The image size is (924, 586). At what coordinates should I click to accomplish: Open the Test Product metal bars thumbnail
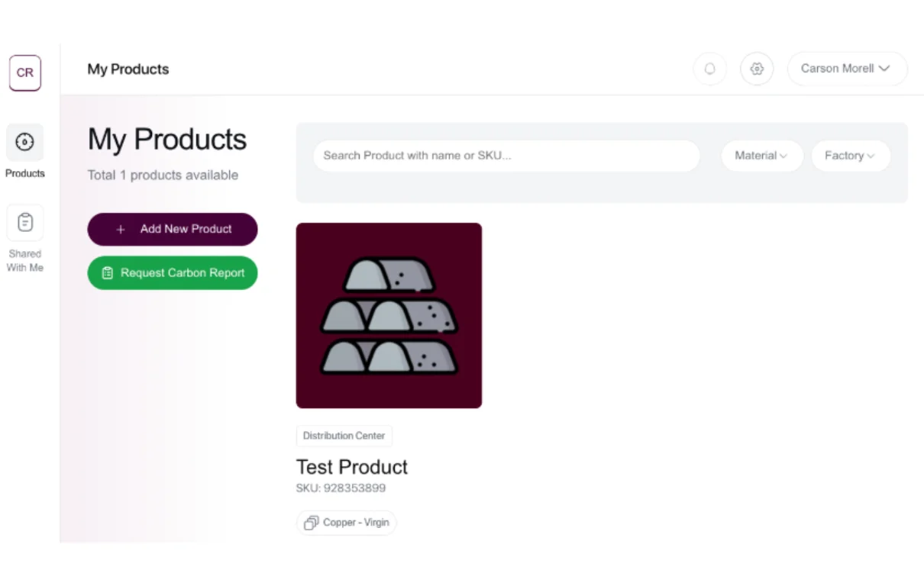click(389, 315)
